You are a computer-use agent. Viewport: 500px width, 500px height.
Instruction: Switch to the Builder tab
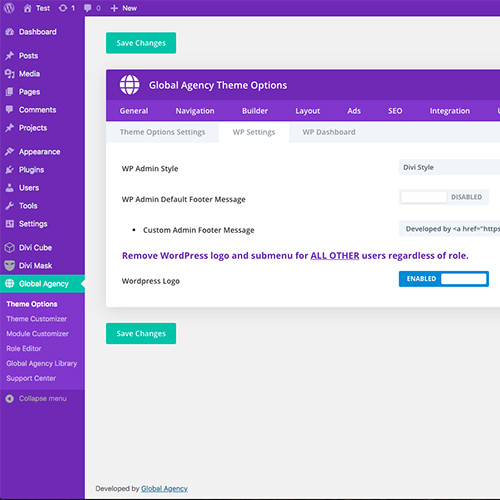click(x=255, y=111)
